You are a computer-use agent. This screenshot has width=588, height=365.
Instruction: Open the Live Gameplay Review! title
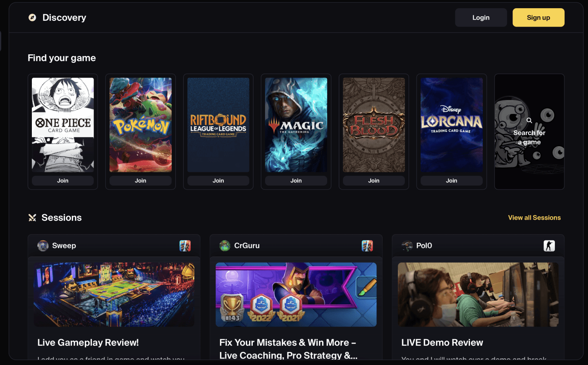click(x=88, y=343)
